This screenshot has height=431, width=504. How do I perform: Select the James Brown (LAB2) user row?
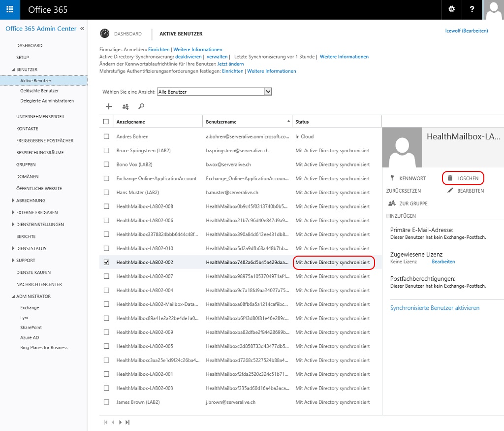(x=240, y=402)
